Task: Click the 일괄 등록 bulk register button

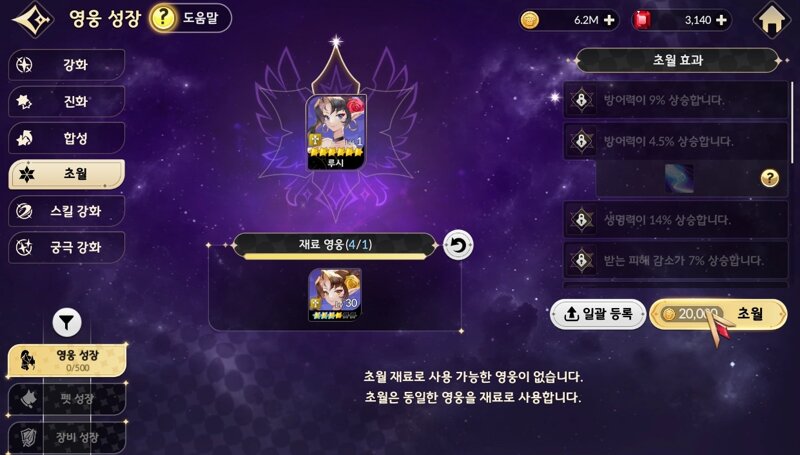Action: click(598, 314)
